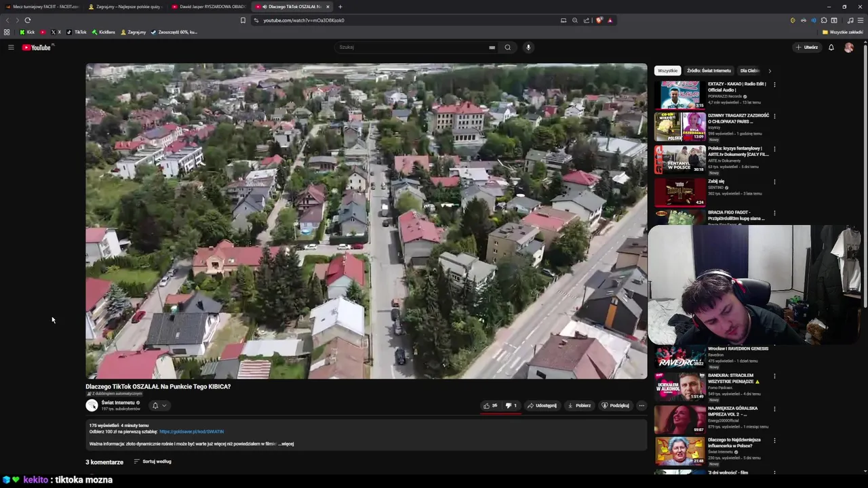This screenshot has width=868, height=488.
Task: Open the account avatar menu
Action: pyautogui.click(x=849, y=47)
